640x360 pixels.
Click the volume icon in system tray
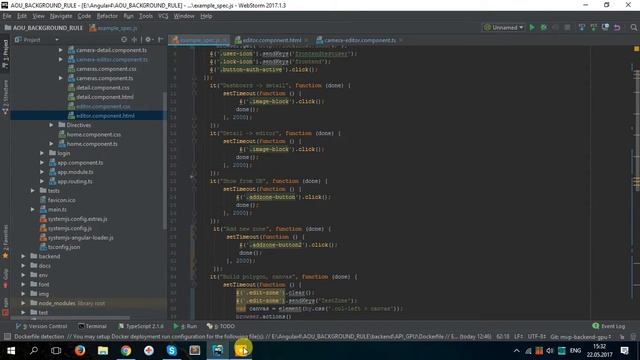pyautogui.click(x=550, y=351)
